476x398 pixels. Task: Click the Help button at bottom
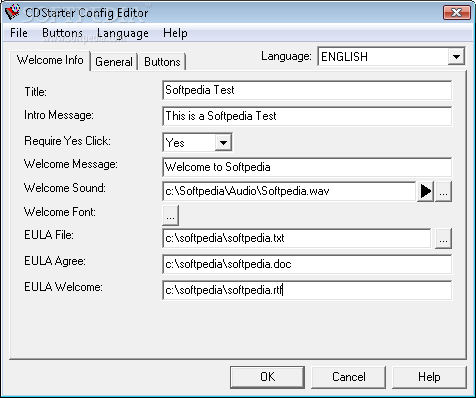click(429, 377)
